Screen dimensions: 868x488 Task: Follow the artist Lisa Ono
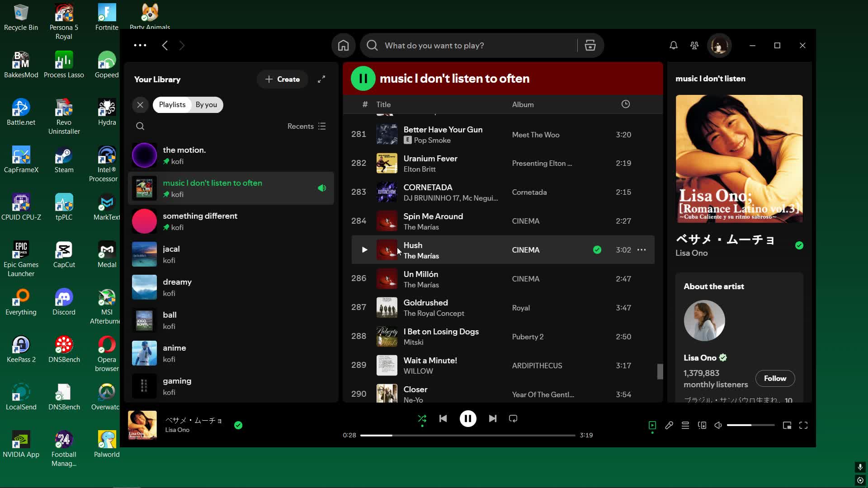click(775, 379)
